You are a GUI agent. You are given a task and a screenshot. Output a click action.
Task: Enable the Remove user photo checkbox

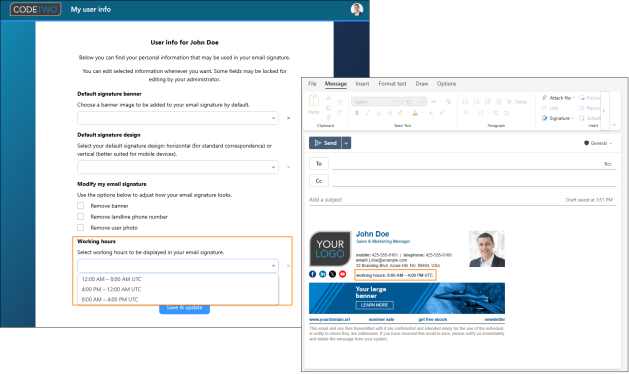(81, 227)
